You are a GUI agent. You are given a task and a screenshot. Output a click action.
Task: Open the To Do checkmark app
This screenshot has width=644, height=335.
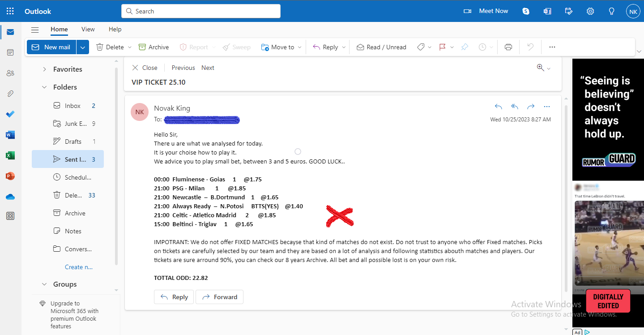click(x=10, y=114)
